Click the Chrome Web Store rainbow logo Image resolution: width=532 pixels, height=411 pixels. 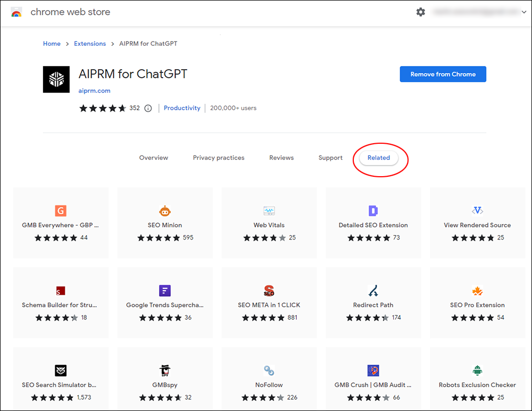[x=16, y=12]
